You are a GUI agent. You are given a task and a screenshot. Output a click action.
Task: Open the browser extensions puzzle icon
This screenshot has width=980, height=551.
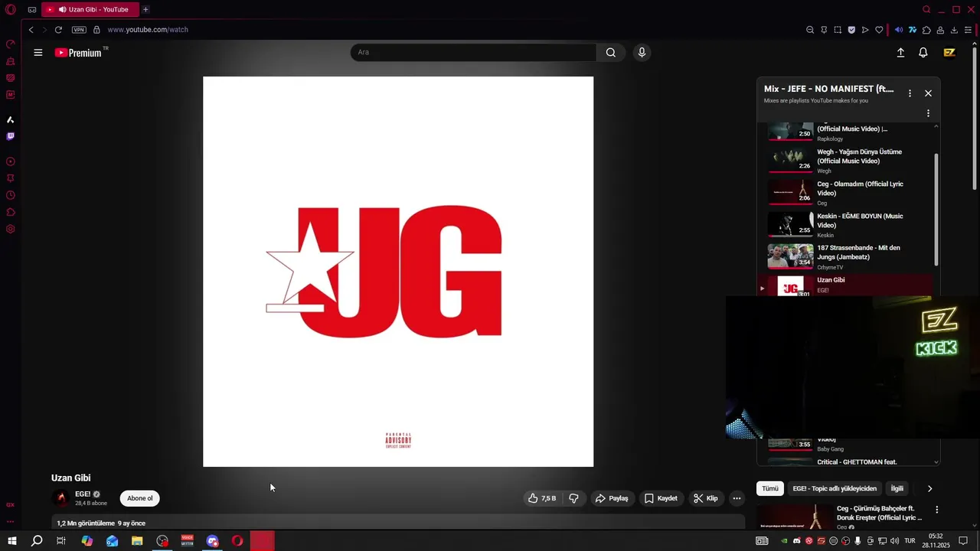[x=926, y=30]
